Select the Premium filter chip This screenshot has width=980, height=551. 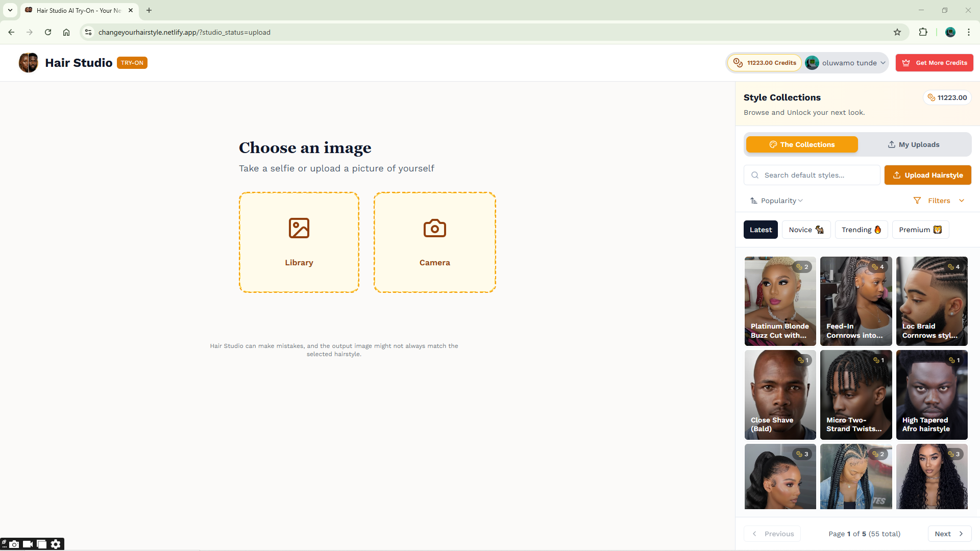pyautogui.click(x=920, y=230)
